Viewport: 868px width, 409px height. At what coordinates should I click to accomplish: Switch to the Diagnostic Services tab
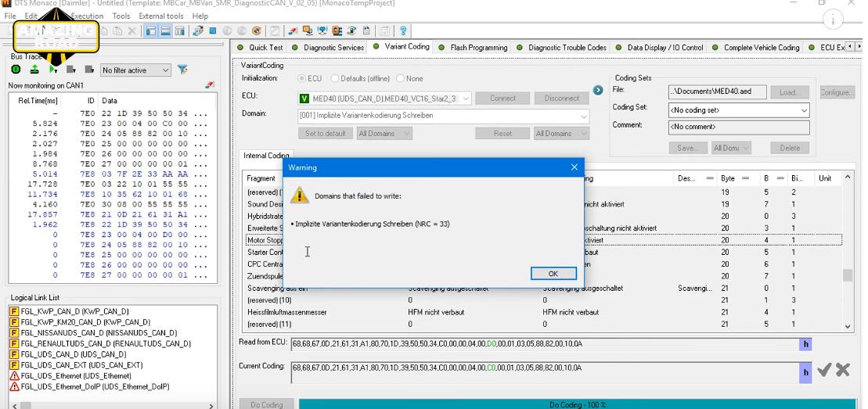(x=328, y=48)
